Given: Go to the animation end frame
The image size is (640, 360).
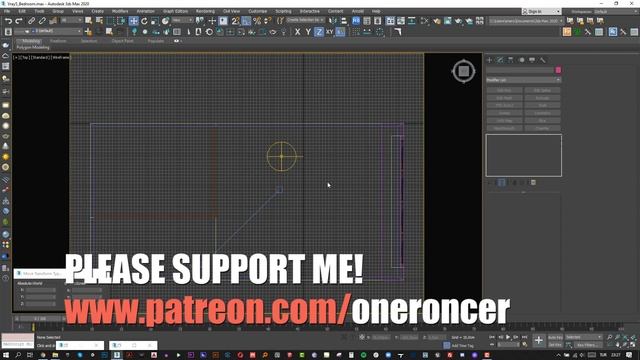Looking at the screenshot, I should (x=524, y=337).
